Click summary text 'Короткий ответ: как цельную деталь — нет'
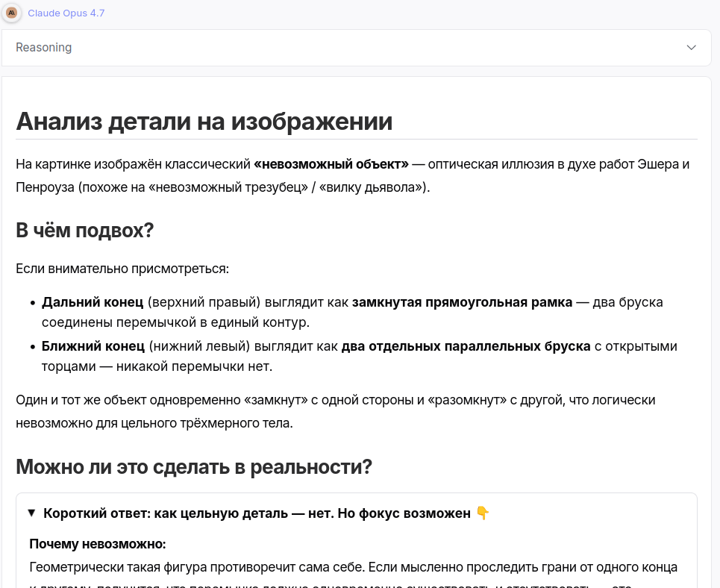The image size is (720, 588). (x=188, y=513)
